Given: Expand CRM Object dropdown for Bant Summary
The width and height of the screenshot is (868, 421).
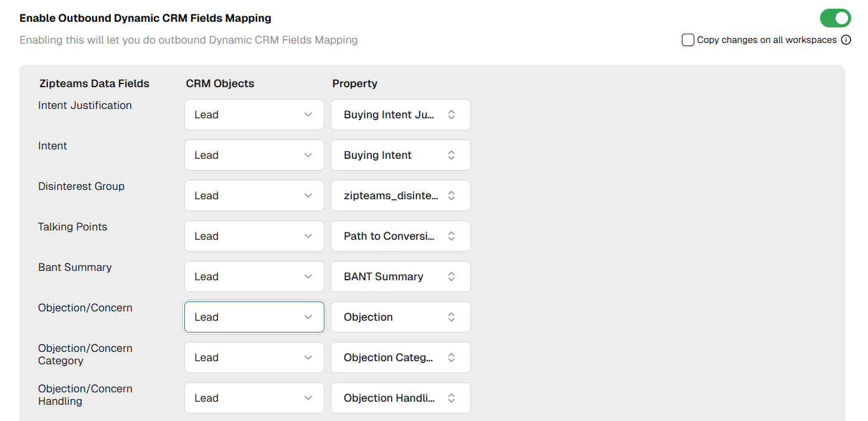Looking at the screenshot, I should click(254, 277).
